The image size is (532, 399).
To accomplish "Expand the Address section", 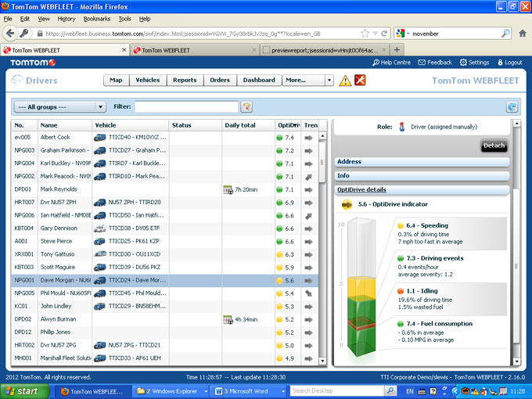I will coord(422,162).
